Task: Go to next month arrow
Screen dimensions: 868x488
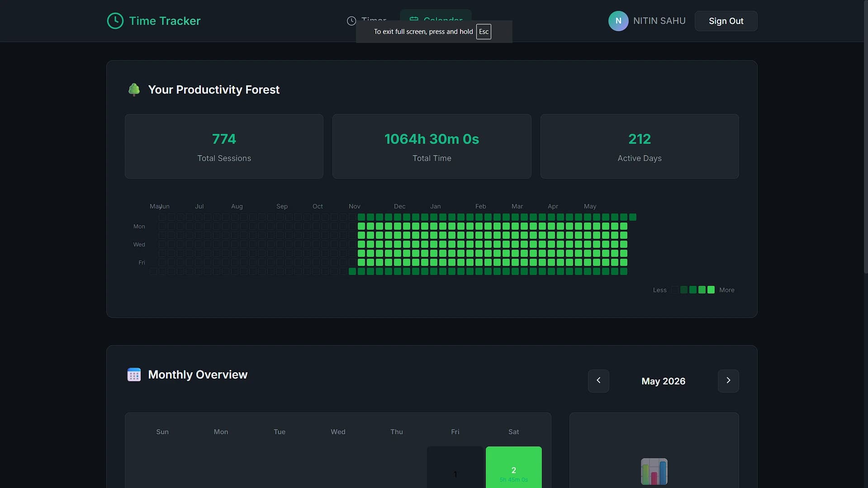Action: coord(728,381)
